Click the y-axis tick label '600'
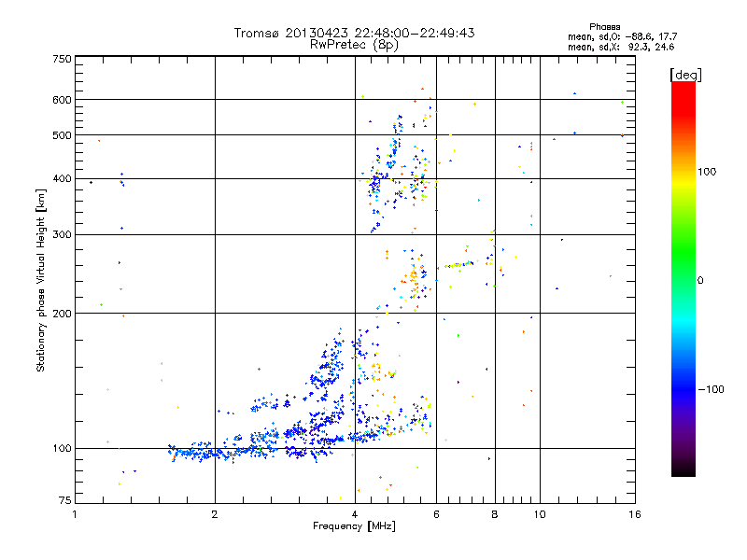The image size is (747, 560). coord(62,100)
